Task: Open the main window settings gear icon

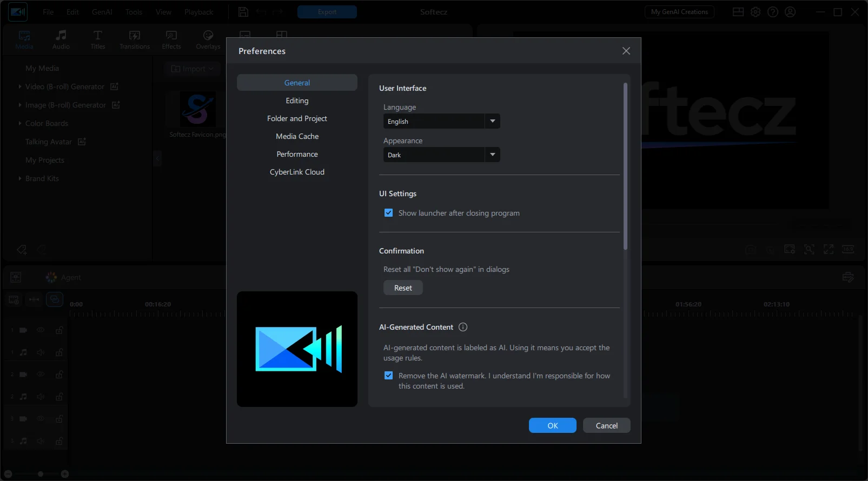Action: pyautogui.click(x=756, y=12)
